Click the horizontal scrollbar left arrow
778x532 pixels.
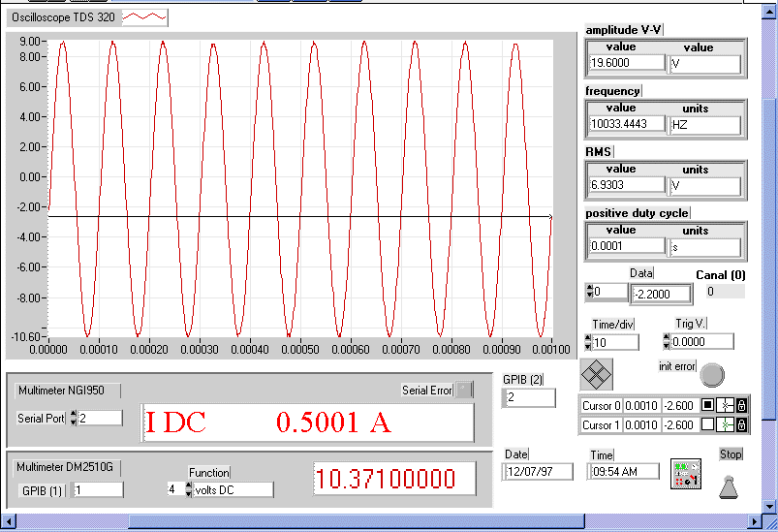point(9,521)
